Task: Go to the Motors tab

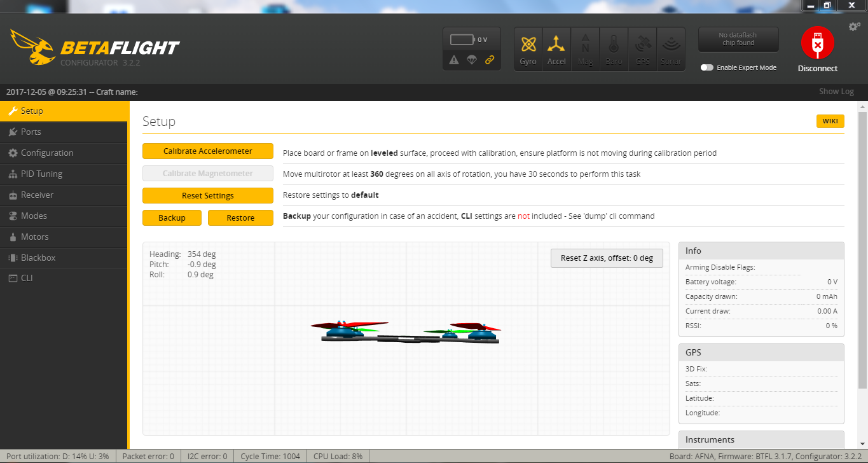Action: tap(34, 237)
